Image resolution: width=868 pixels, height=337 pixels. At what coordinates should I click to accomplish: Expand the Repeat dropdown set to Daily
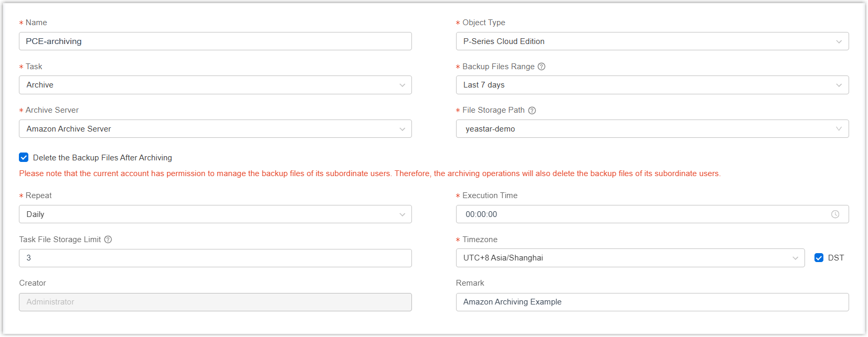215,214
